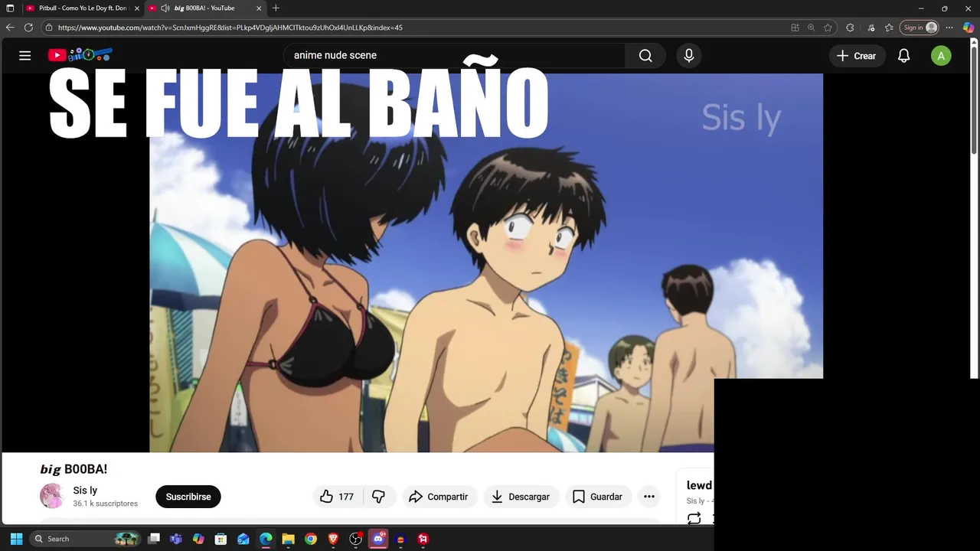Image resolution: width=980 pixels, height=551 pixels.
Task: Open Microsoft Teams from the taskbar
Action: (x=176, y=539)
